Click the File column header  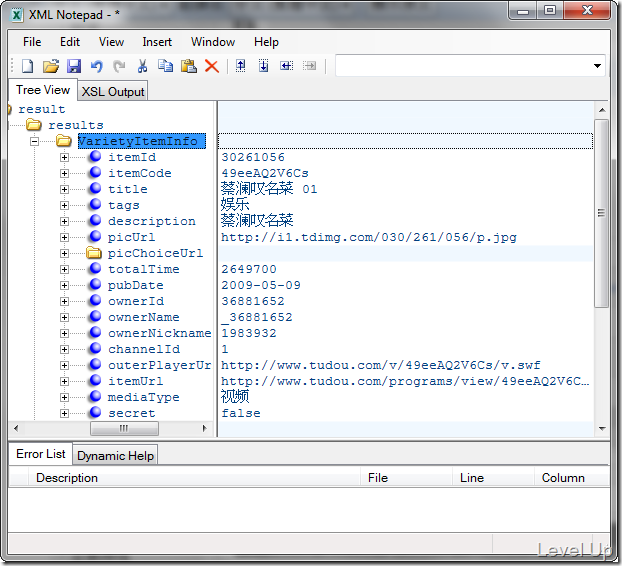pyautogui.click(x=407, y=478)
